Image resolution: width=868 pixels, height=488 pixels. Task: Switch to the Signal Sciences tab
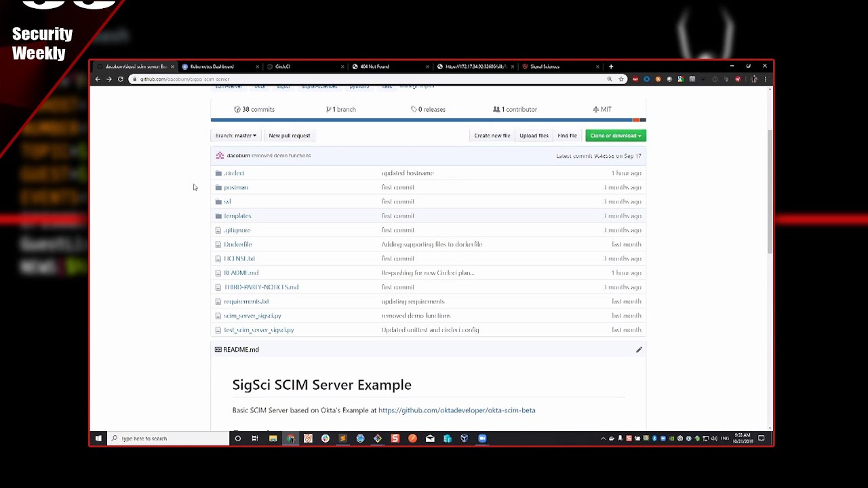point(559,66)
